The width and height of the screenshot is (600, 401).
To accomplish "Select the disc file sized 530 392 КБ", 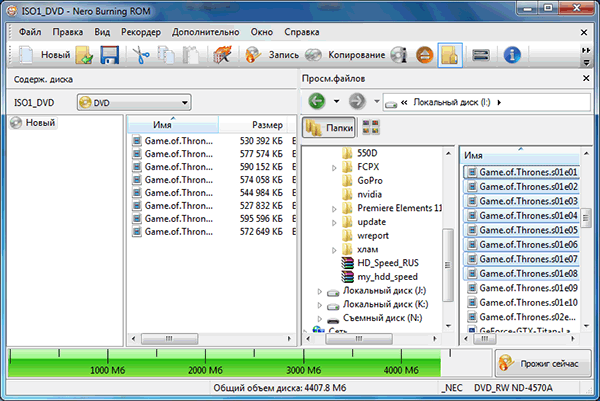I will [214, 141].
